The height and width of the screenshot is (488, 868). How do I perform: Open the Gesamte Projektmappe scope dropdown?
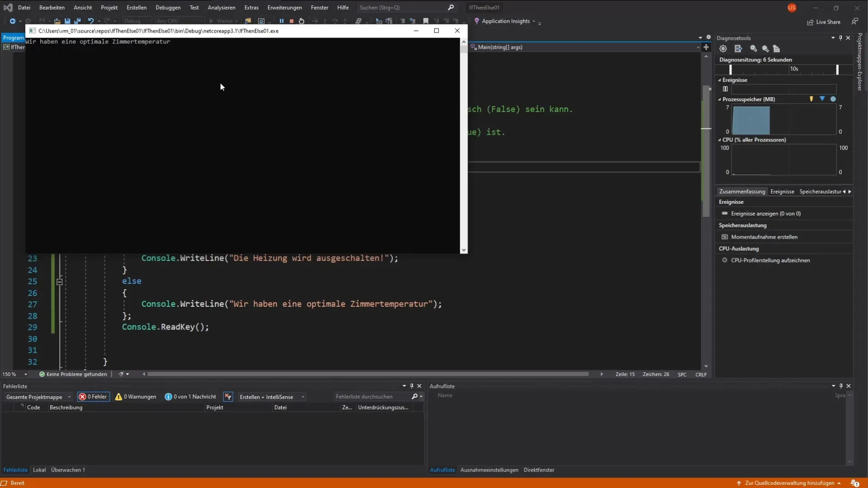click(38, 397)
